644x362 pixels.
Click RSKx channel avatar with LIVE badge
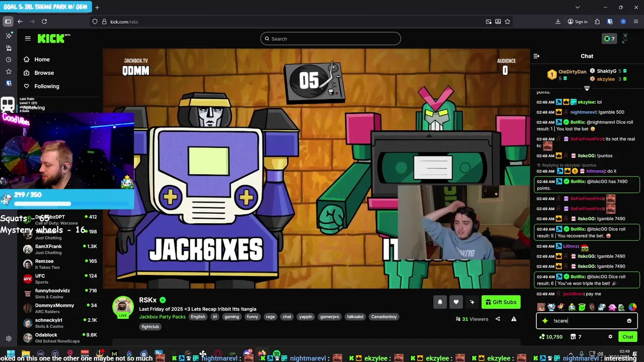click(x=122, y=307)
